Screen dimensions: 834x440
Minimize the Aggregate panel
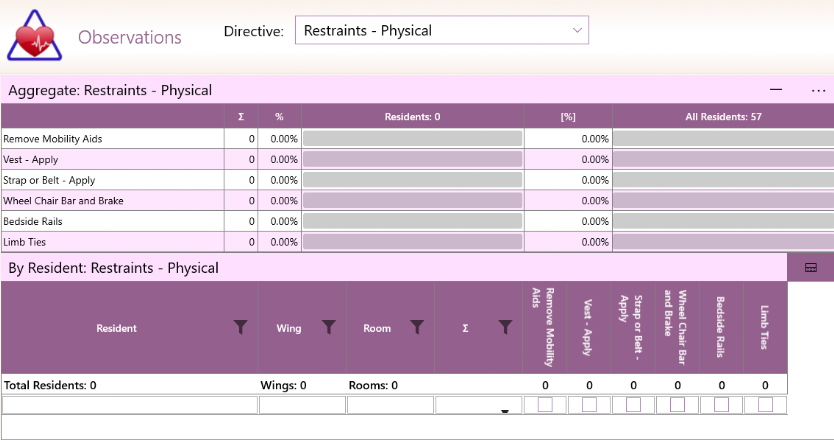click(776, 89)
